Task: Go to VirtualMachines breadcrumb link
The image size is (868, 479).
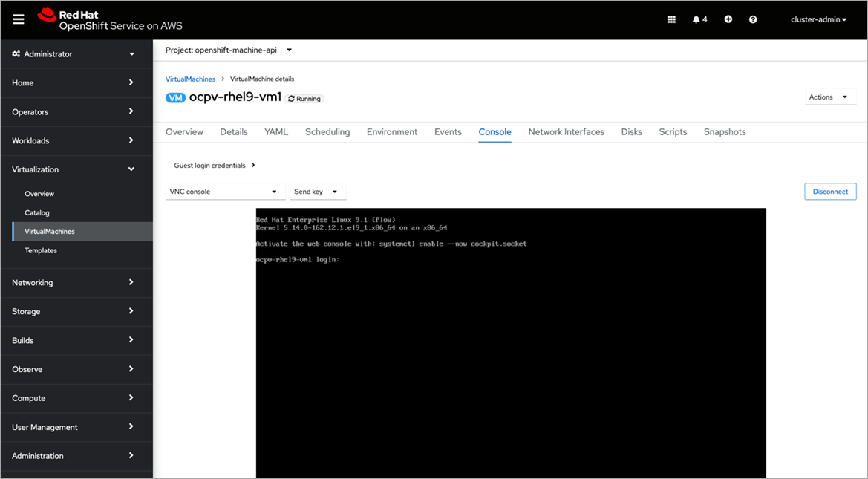Action: 190,79
